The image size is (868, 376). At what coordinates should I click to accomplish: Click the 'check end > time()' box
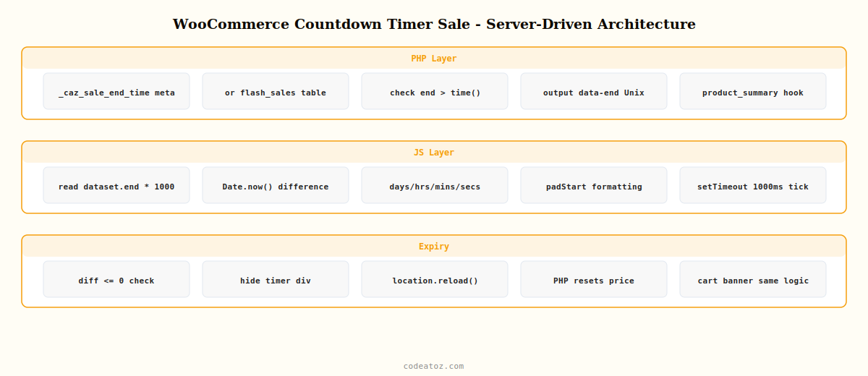[x=435, y=91]
